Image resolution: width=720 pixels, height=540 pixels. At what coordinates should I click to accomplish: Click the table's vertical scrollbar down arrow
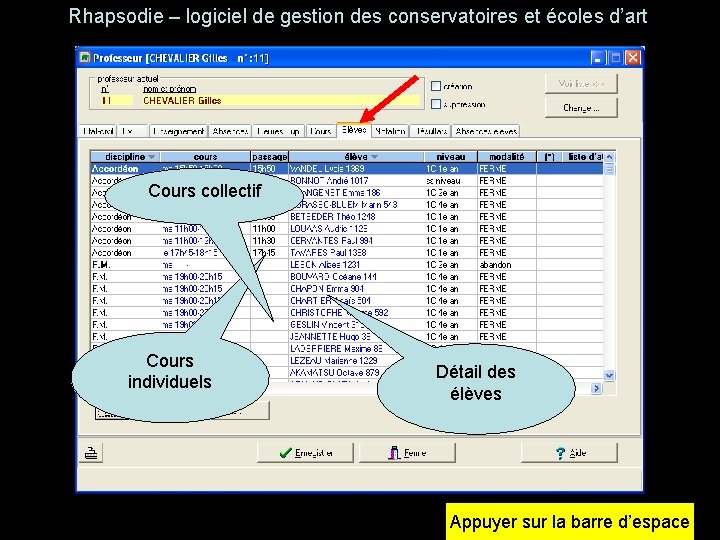pyautogui.click(x=609, y=376)
